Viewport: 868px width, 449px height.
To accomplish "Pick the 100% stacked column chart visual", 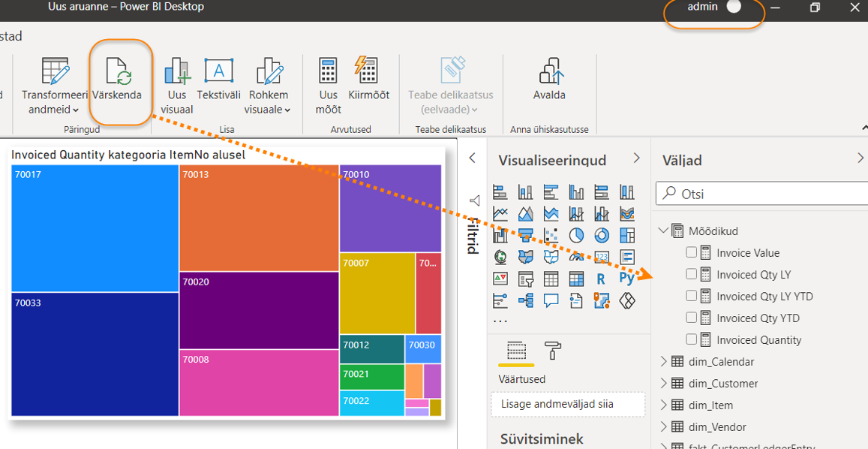I will [x=627, y=192].
